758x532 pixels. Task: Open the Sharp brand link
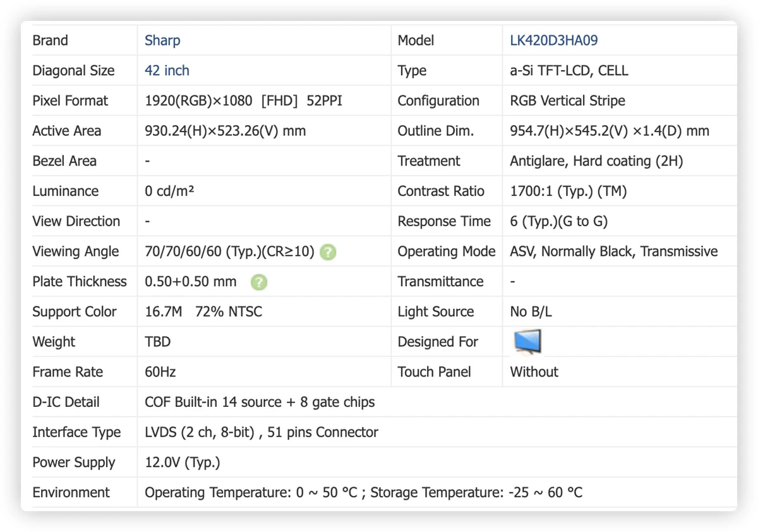pyautogui.click(x=162, y=40)
